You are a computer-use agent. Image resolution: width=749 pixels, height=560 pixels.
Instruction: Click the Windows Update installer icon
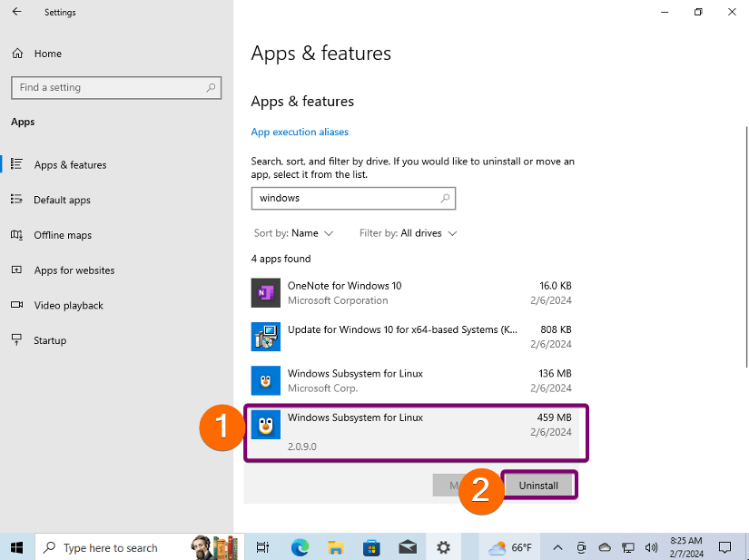(266, 337)
